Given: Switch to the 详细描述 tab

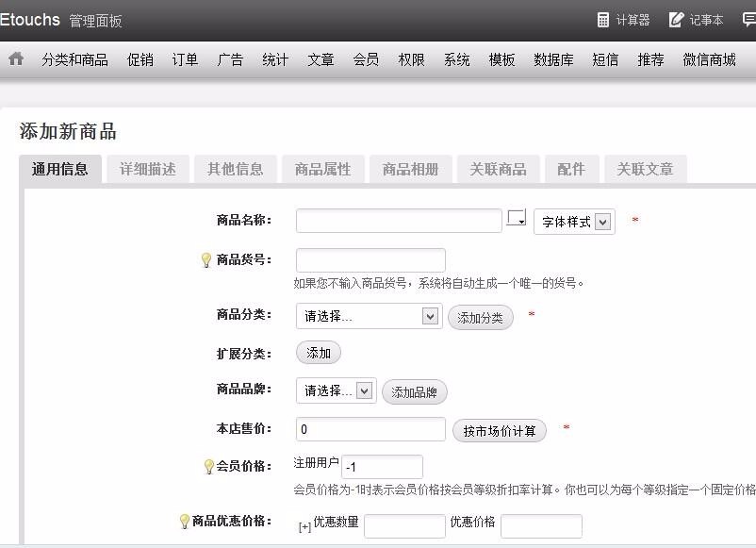Looking at the screenshot, I should click(147, 168).
